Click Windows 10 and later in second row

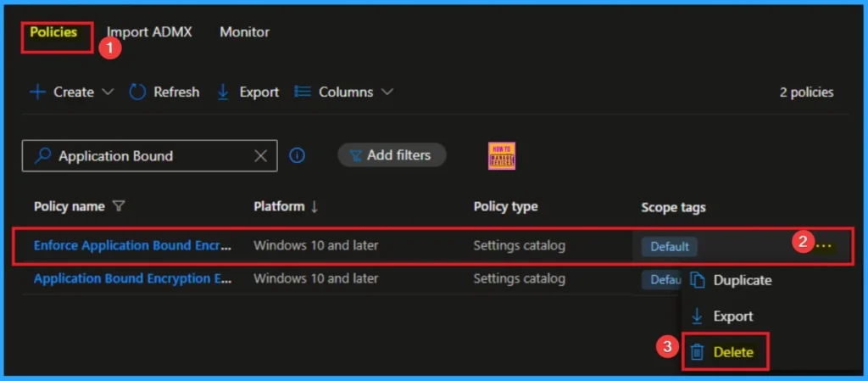click(x=315, y=278)
